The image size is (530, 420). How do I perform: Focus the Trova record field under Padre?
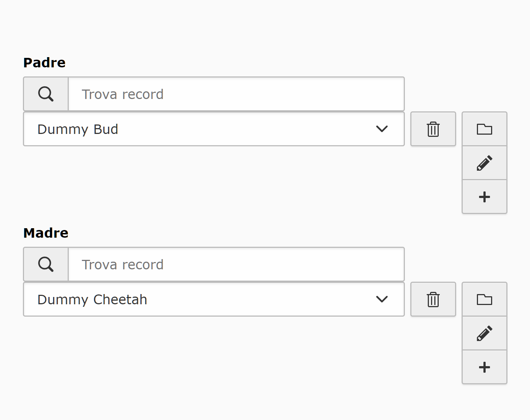pyautogui.click(x=236, y=94)
